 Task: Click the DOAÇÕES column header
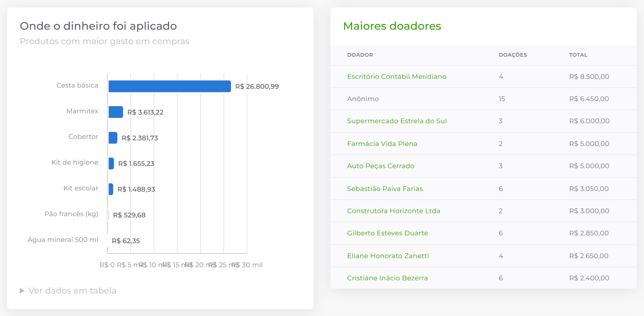pos(513,55)
